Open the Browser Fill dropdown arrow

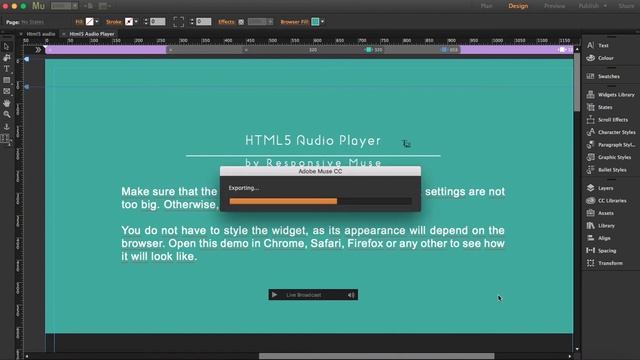pos(322,22)
